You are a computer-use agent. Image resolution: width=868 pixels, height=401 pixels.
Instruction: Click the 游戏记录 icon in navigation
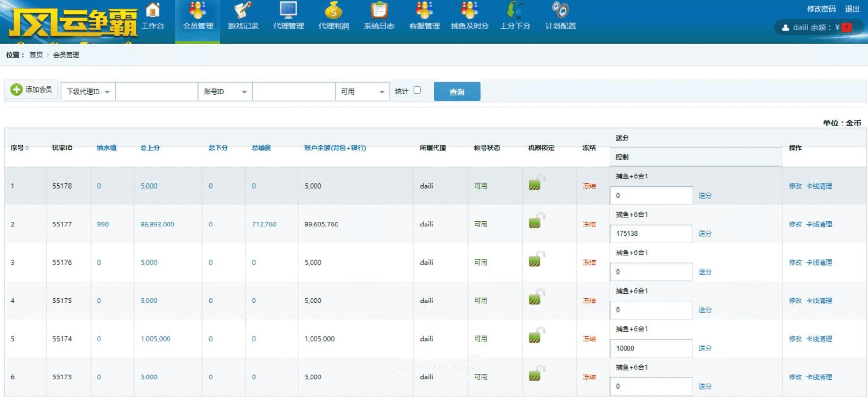[x=243, y=11]
